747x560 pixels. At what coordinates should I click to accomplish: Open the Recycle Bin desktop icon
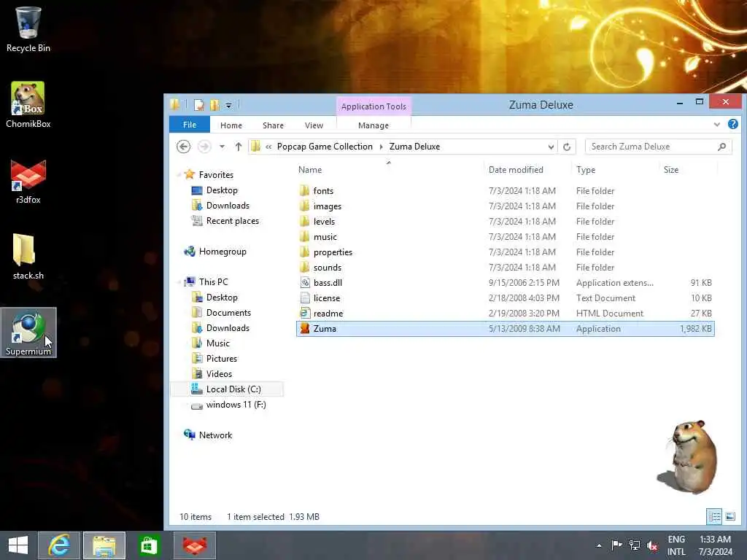[28, 29]
